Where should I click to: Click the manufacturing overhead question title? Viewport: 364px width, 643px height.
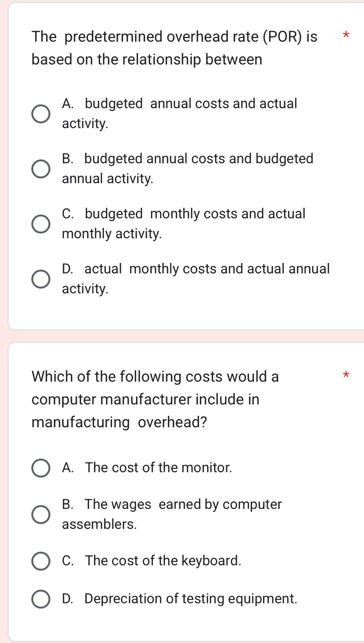point(155,399)
